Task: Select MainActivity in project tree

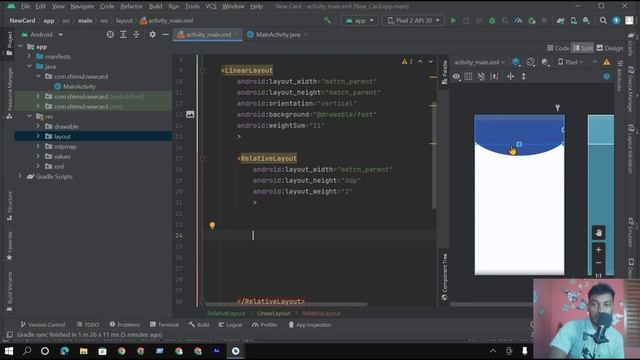Action: pyautogui.click(x=79, y=87)
